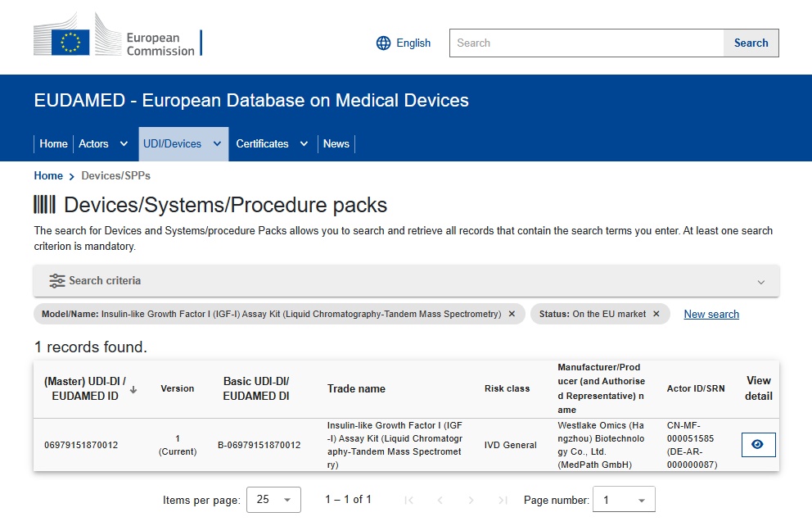
Task: Focus the top Search input field
Action: (586, 43)
